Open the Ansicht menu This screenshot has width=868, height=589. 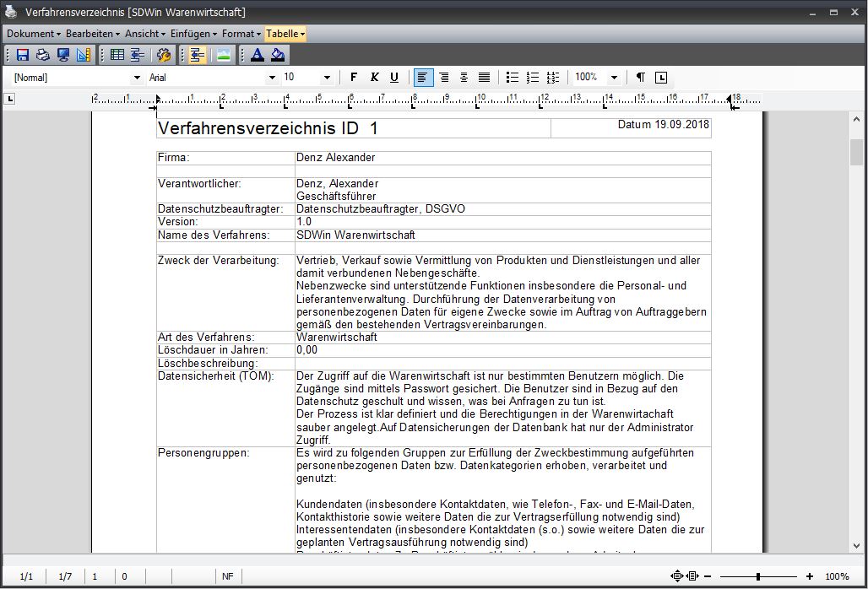(145, 34)
